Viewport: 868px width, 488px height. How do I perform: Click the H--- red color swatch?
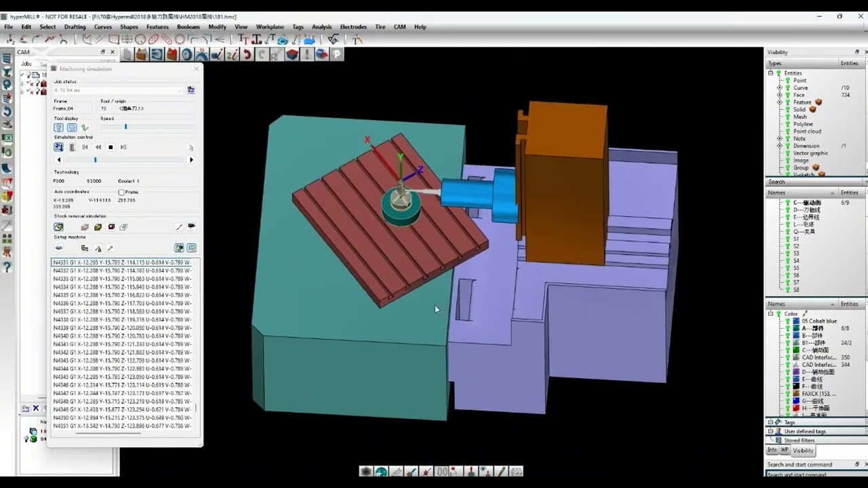797,409
